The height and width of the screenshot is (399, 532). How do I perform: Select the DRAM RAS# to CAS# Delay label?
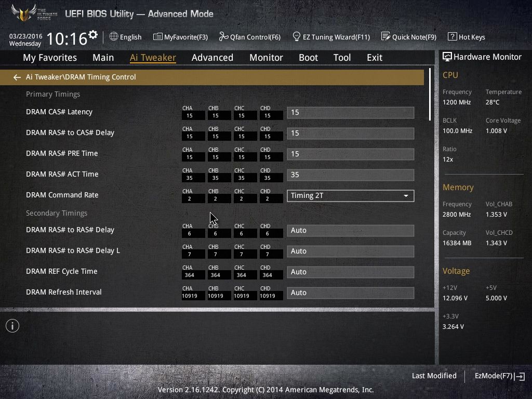[x=70, y=132]
